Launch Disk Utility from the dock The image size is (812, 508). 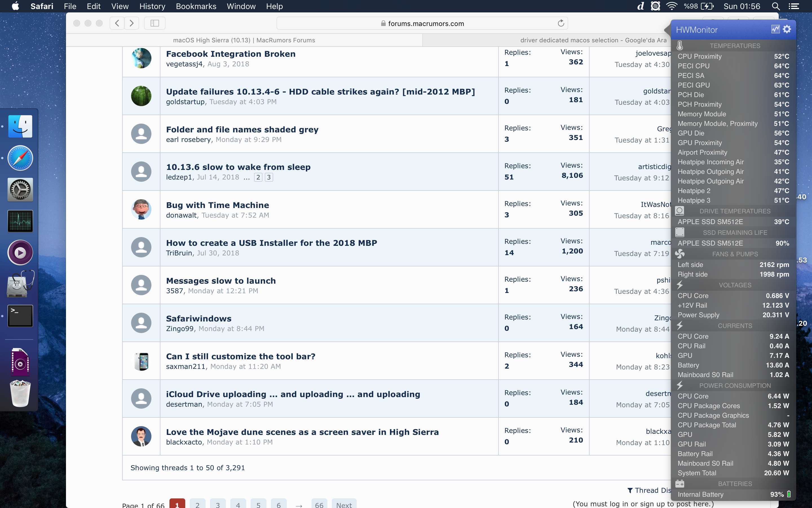click(x=20, y=284)
